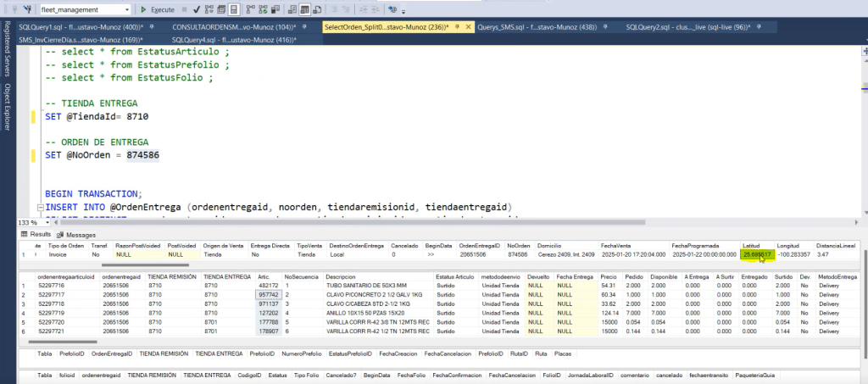Pin the CONSULTAORDENSM tab

point(305,26)
